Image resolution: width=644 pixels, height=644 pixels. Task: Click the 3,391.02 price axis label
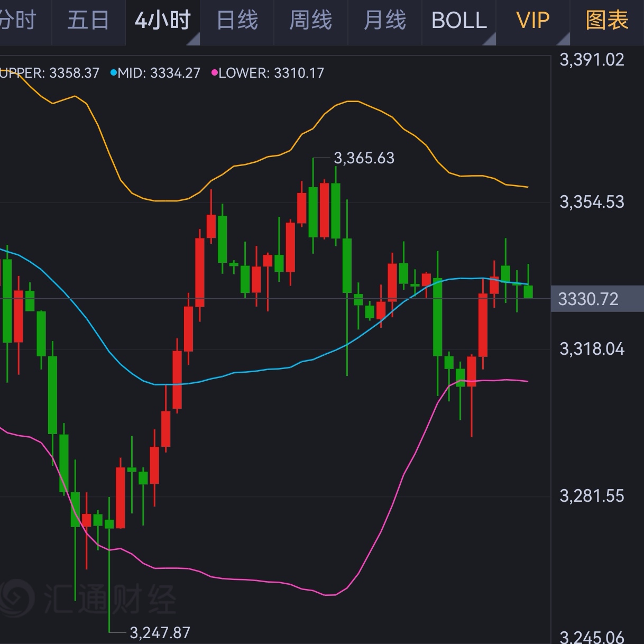592,60
